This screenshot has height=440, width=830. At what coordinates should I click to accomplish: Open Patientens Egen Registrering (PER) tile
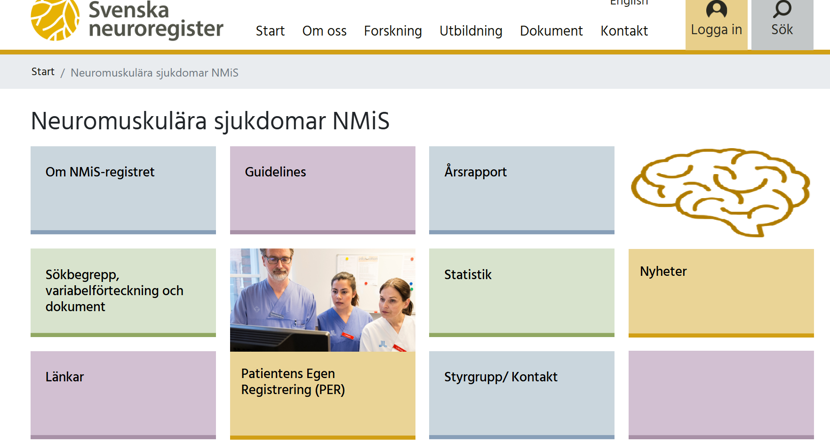pos(322,393)
